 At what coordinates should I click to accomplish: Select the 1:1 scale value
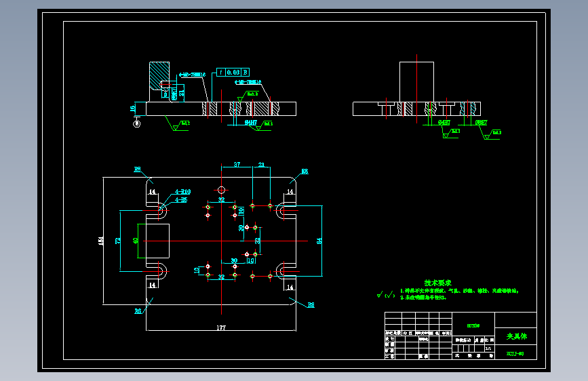(488, 348)
